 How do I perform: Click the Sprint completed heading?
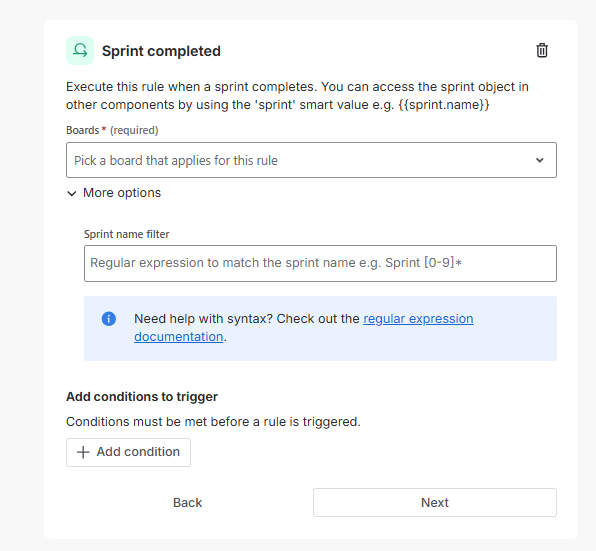coord(161,51)
